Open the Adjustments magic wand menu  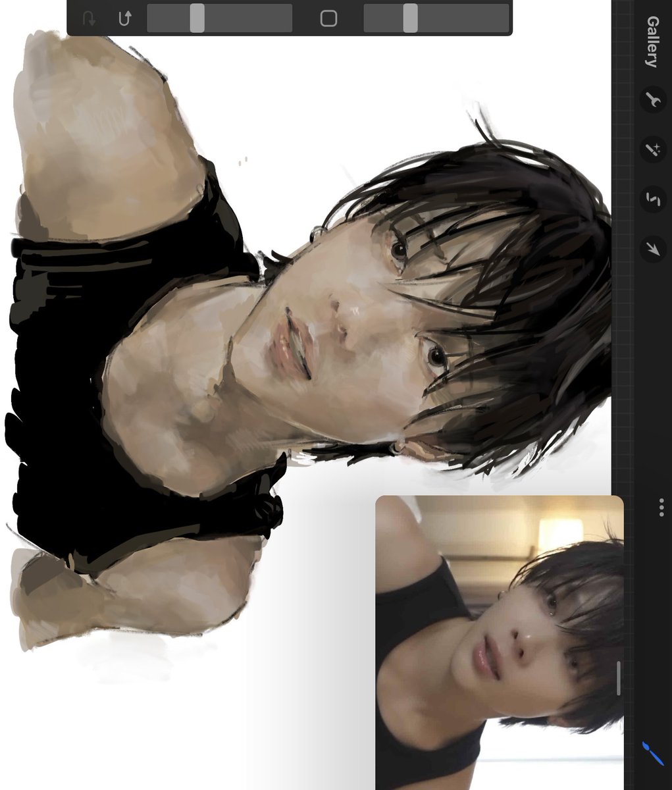[x=652, y=150]
